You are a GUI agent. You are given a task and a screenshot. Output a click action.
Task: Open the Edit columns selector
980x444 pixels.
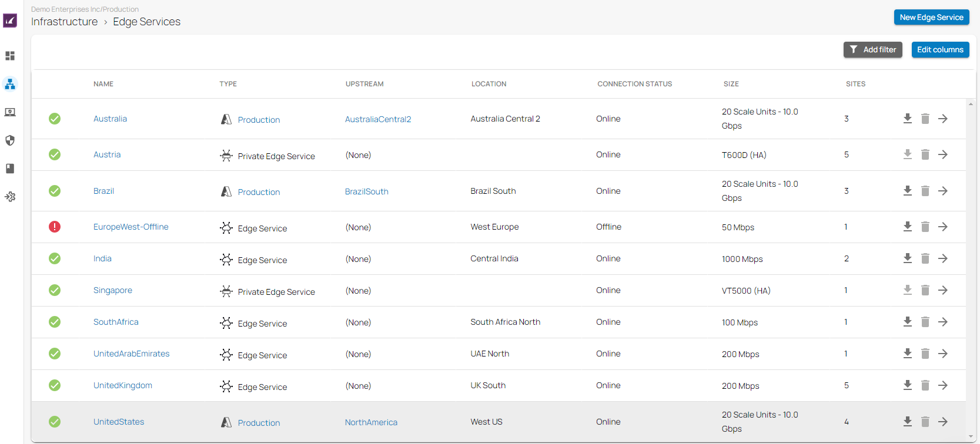tap(940, 50)
